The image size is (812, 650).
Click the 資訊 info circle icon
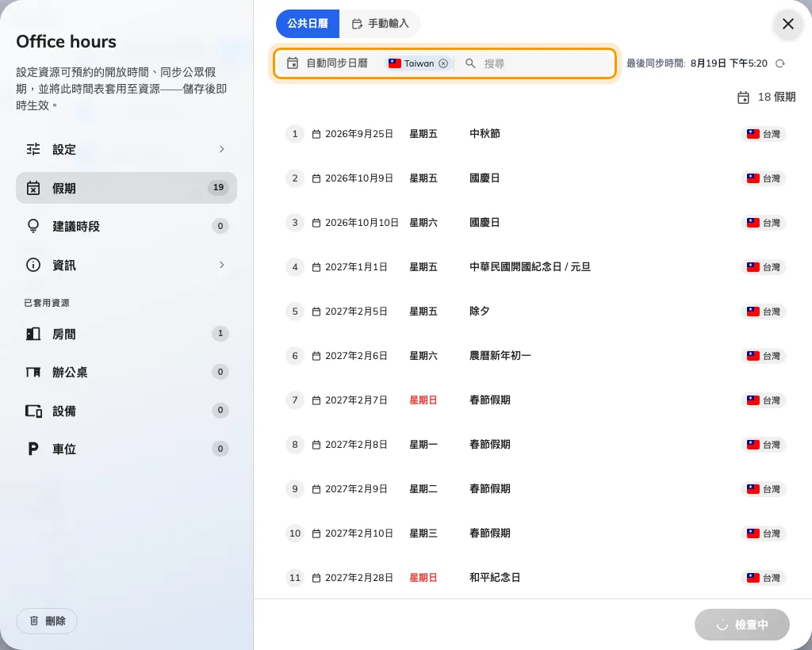pos(33,265)
